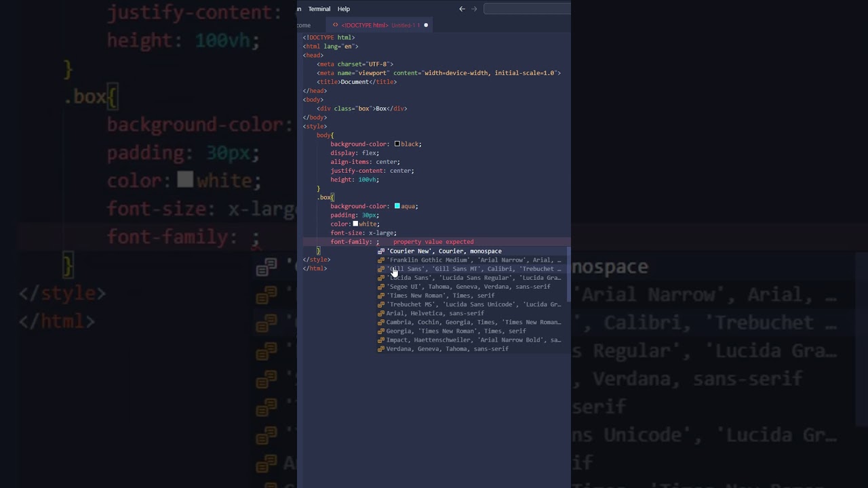
Task: Switch to the Welcome tab
Action: point(304,25)
